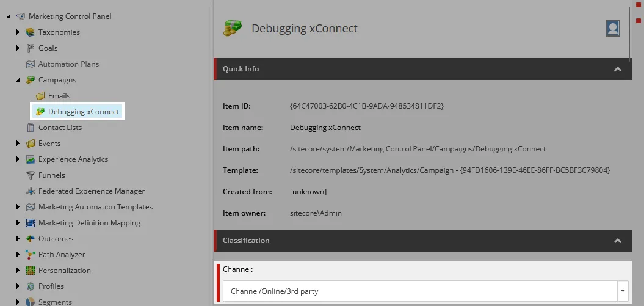Click the Debugging xConnect tree item icon
The image size is (644, 306).
40,112
